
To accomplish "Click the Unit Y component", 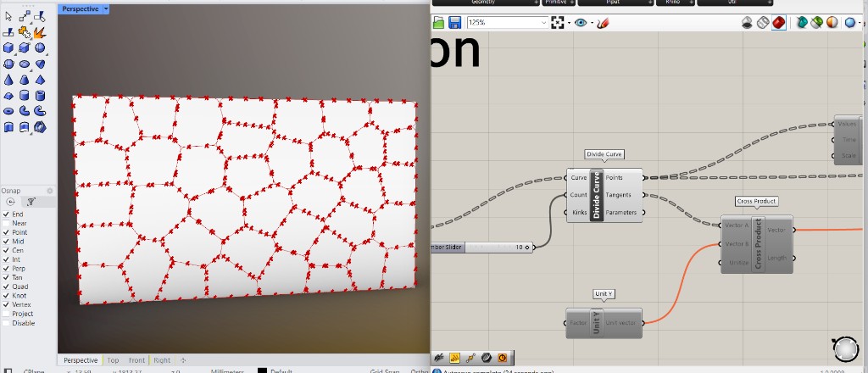I will click(604, 323).
